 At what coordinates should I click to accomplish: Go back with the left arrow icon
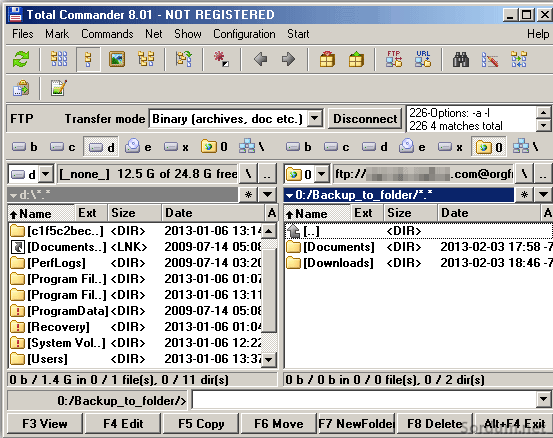click(x=260, y=59)
